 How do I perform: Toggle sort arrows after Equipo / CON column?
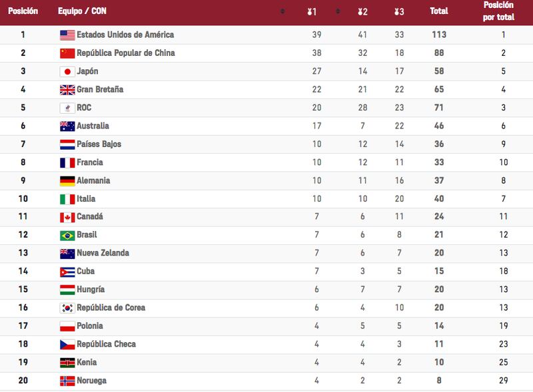(x=282, y=11)
